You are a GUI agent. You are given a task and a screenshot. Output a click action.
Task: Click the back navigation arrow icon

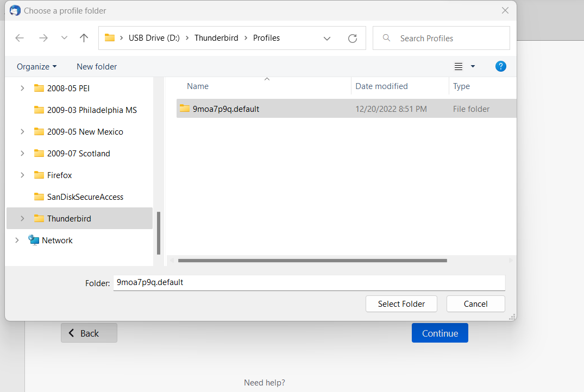coord(20,38)
